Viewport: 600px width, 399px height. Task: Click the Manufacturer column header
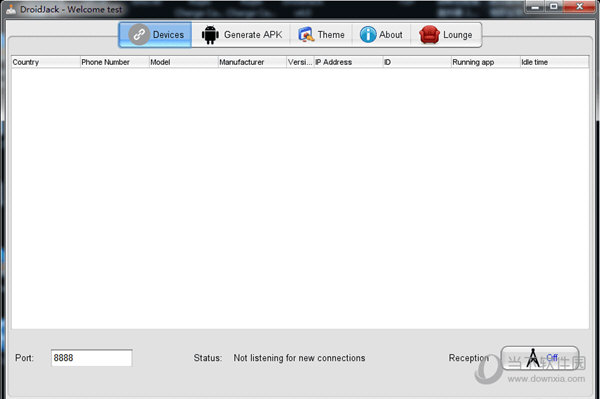252,62
